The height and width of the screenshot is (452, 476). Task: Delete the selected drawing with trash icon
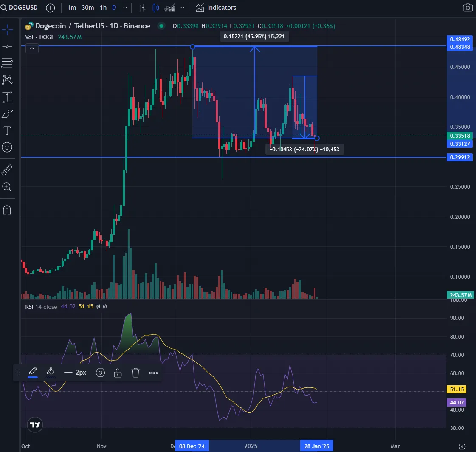tap(136, 373)
